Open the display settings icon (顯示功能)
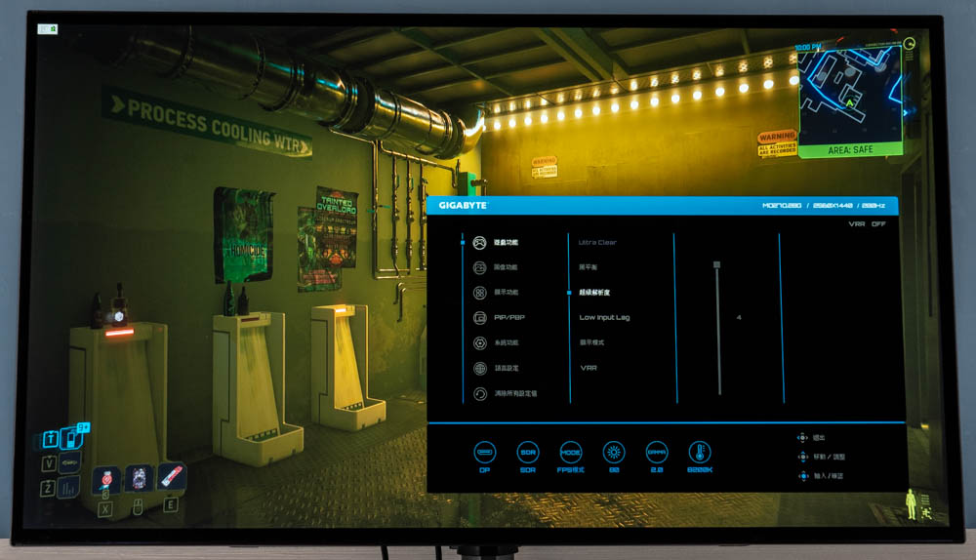976x560 pixels. click(479, 293)
